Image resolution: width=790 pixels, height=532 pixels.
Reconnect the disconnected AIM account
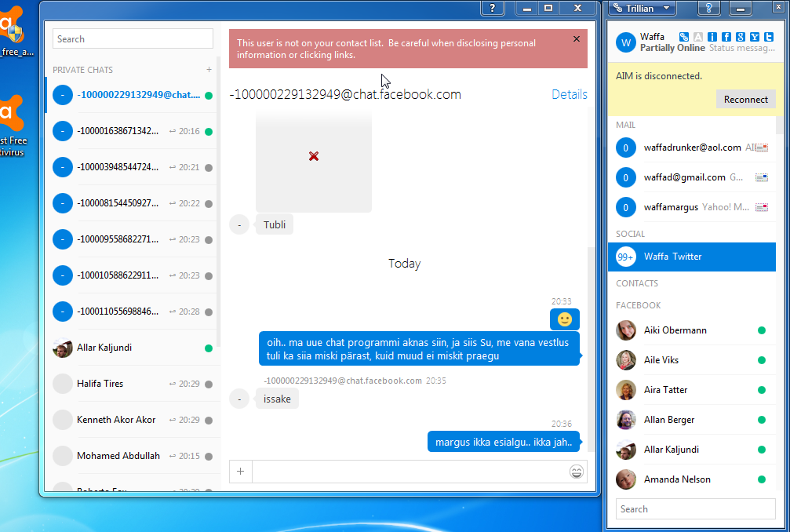[x=745, y=99]
